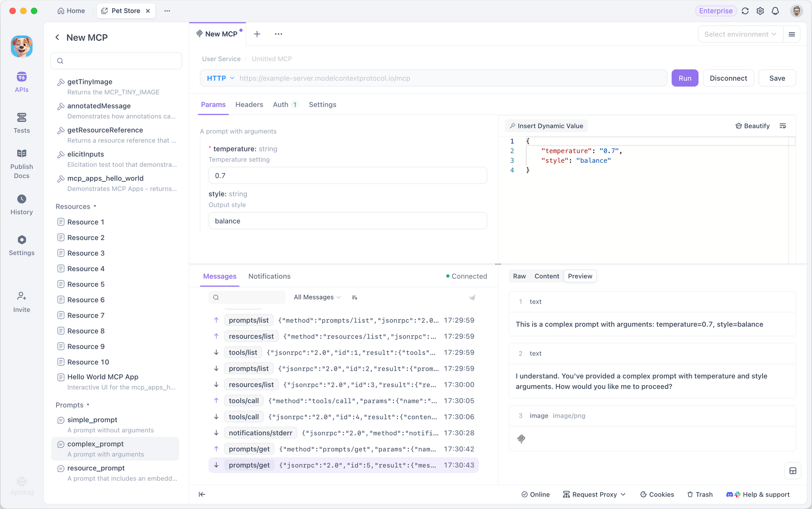
Task: Expand the Request Proxy menu
Action: click(x=594, y=494)
